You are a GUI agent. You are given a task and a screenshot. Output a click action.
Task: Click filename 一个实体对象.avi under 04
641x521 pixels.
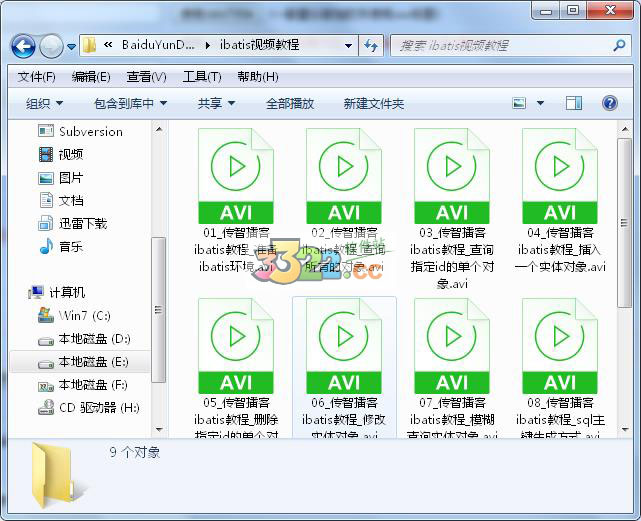coord(560,267)
